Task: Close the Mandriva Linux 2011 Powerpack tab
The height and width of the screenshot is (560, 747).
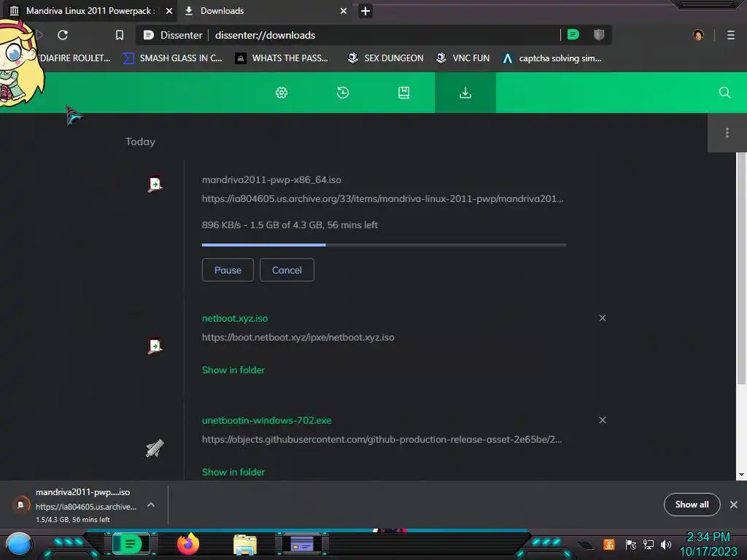Action: [169, 11]
